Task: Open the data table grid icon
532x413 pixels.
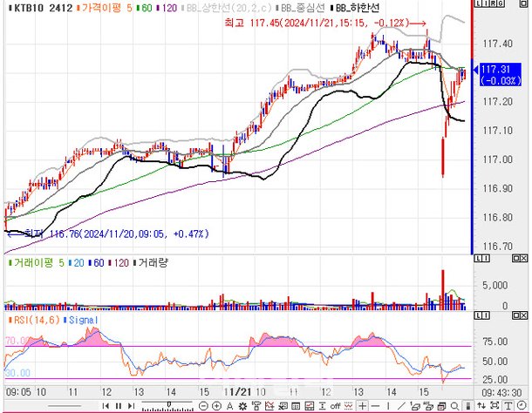Action: tap(296, 406)
